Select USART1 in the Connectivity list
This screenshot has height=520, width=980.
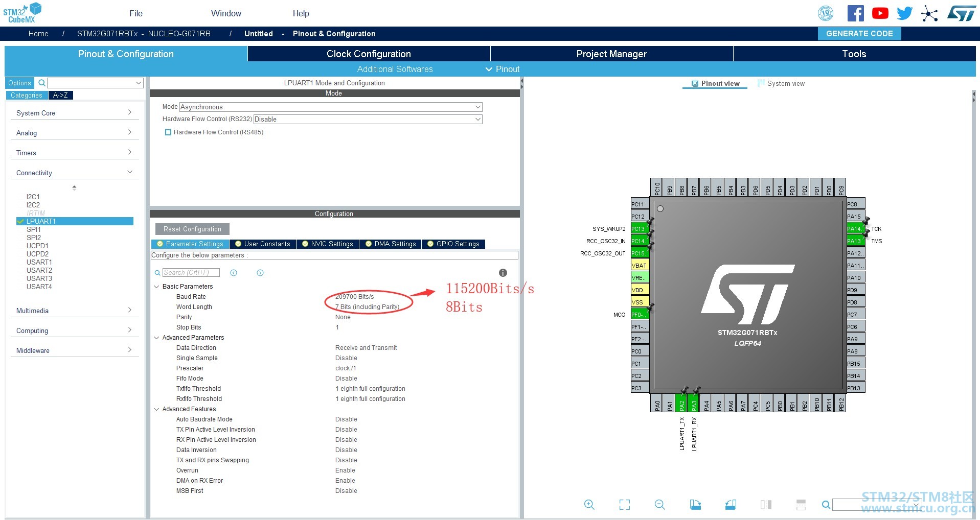click(39, 262)
